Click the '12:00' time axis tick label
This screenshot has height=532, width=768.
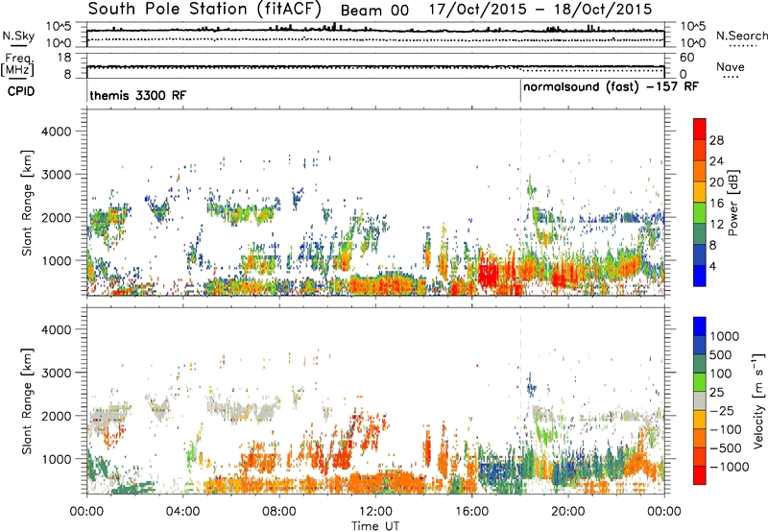click(375, 512)
